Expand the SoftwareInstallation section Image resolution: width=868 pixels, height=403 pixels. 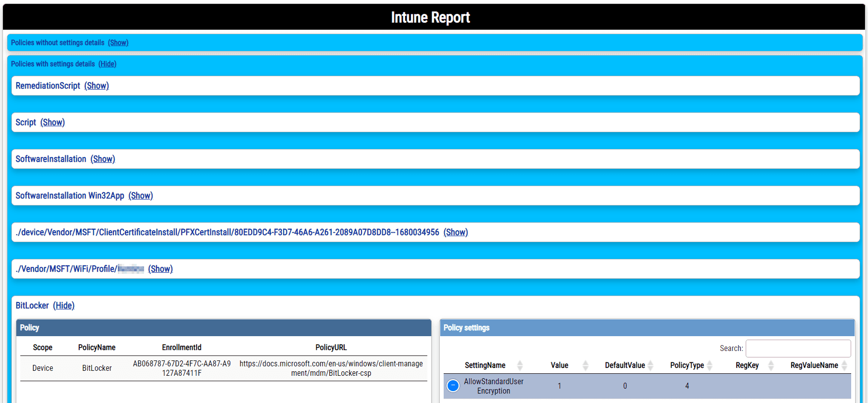(x=102, y=159)
